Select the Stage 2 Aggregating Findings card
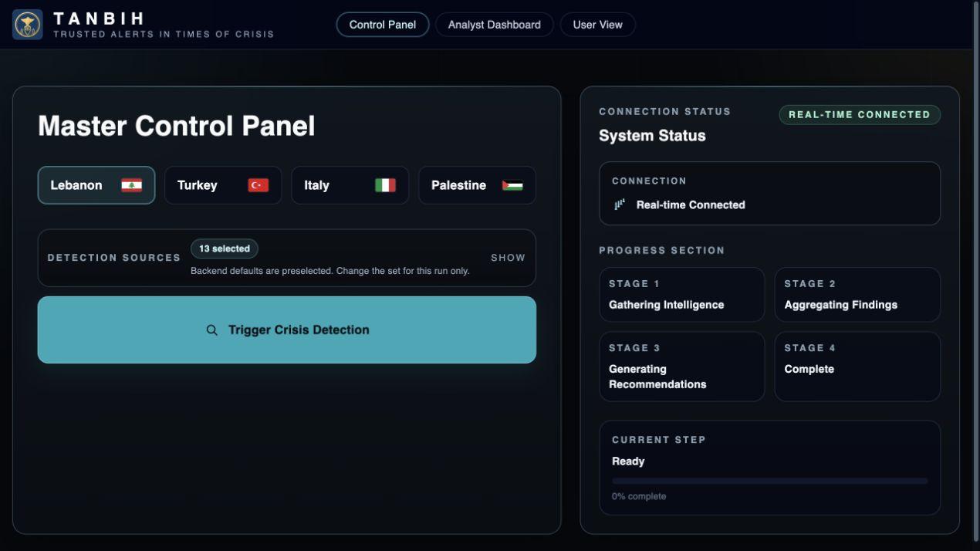 tap(857, 295)
